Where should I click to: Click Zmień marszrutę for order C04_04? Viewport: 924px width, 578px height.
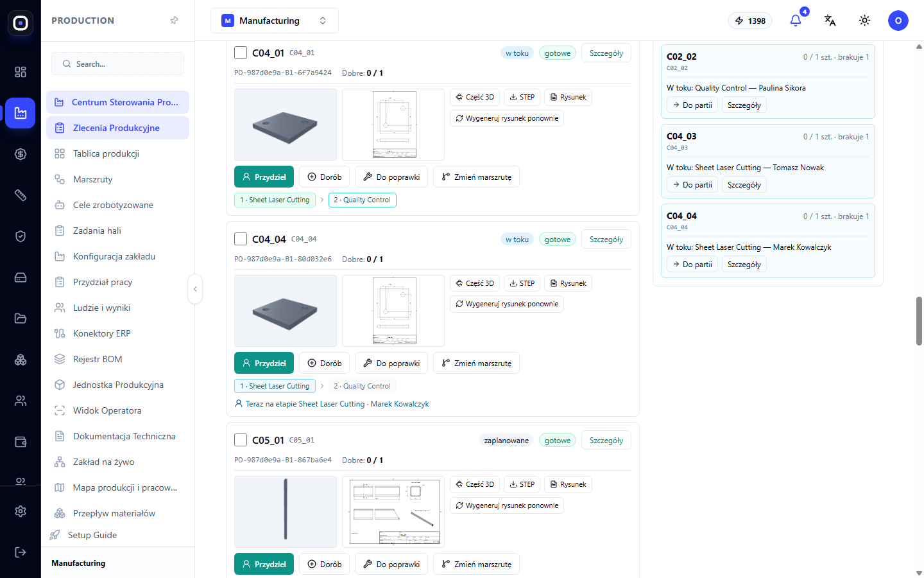click(476, 363)
